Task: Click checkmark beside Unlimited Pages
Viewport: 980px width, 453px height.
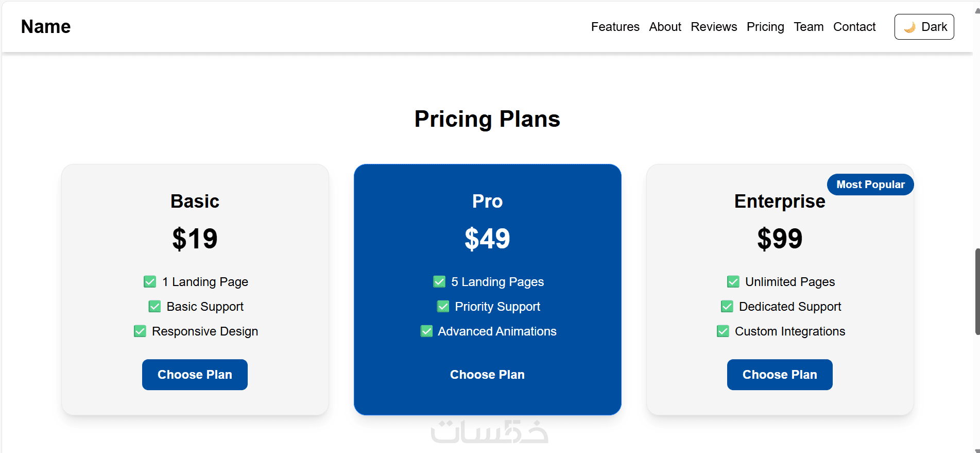Action: click(x=733, y=282)
